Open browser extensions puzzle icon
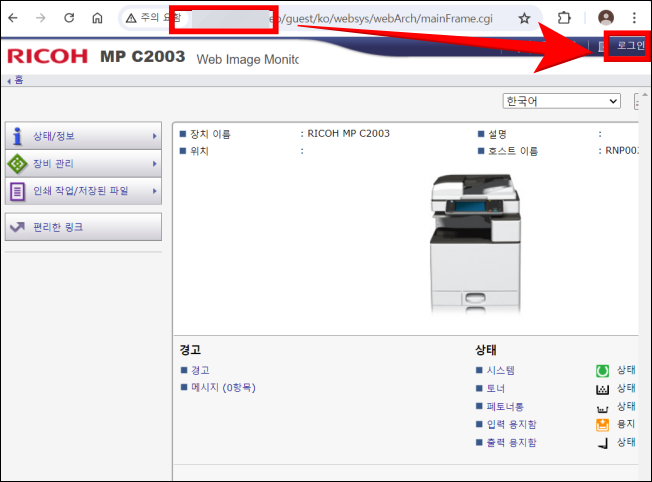652x482 pixels. [x=564, y=18]
